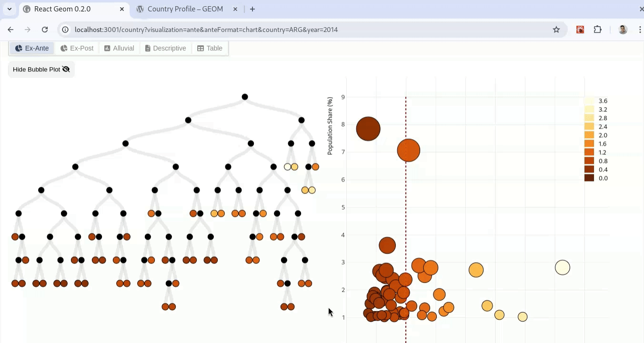
Task: Open Chrome three-dot menu
Action: tap(638, 30)
